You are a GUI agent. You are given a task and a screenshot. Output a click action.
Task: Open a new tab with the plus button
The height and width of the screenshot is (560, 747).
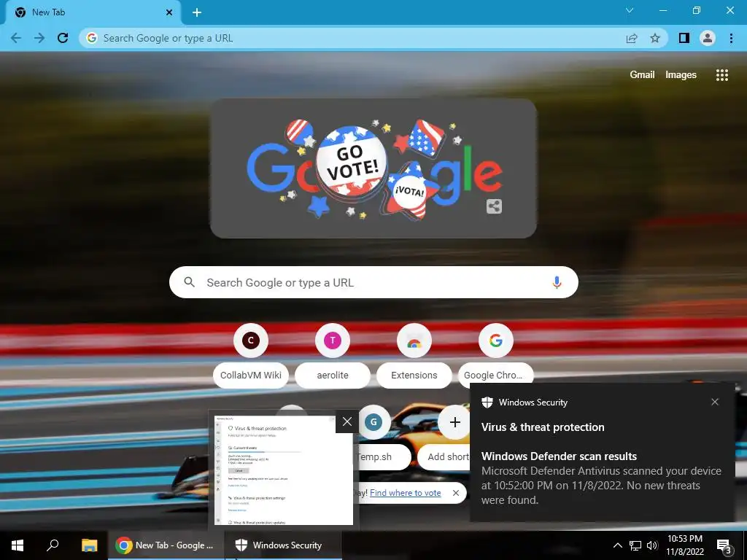point(197,12)
